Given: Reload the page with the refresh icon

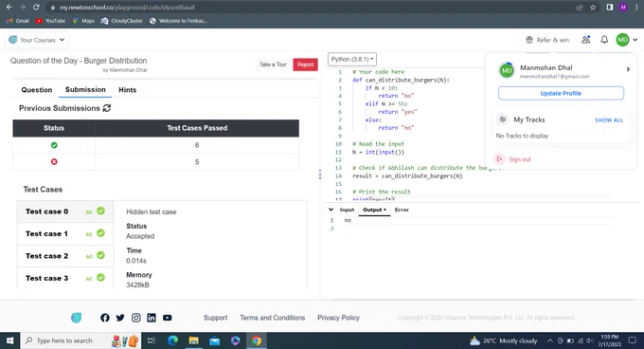Looking at the screenshot, I should pos(36,7).
